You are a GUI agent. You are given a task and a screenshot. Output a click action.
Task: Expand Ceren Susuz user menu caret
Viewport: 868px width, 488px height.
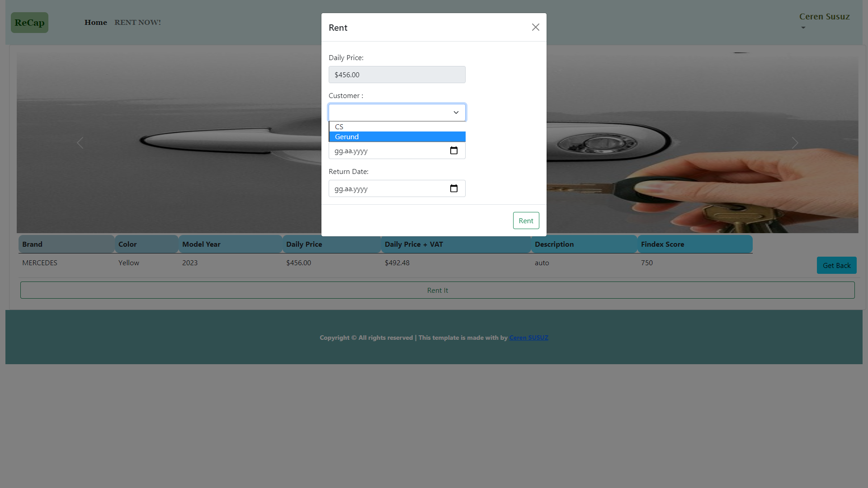pyautogui.click(x=803, y=28)
